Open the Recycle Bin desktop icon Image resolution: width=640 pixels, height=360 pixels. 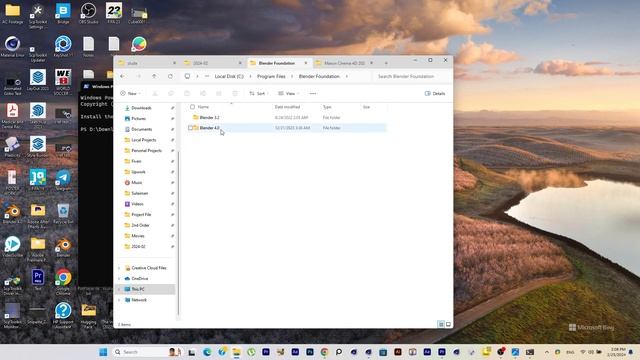[x=63, y=213]
